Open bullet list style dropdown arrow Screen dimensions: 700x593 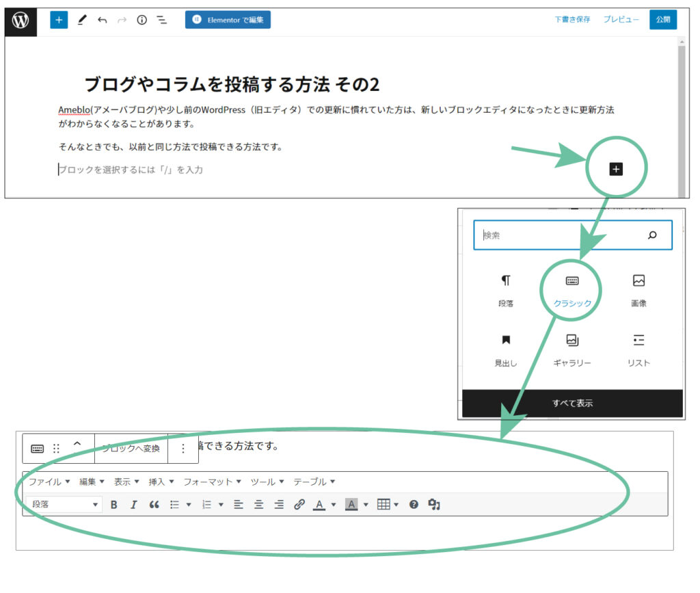189,505
